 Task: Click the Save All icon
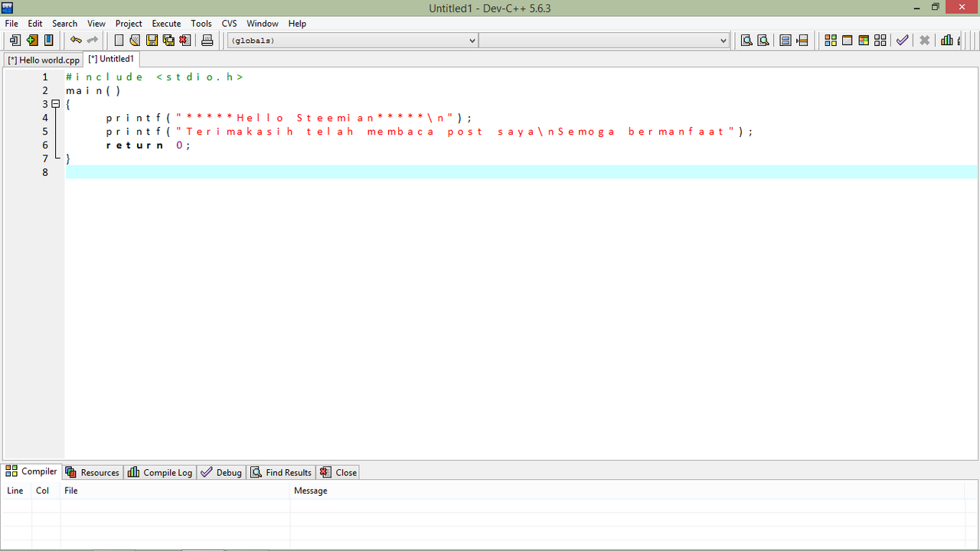point(168,41)
